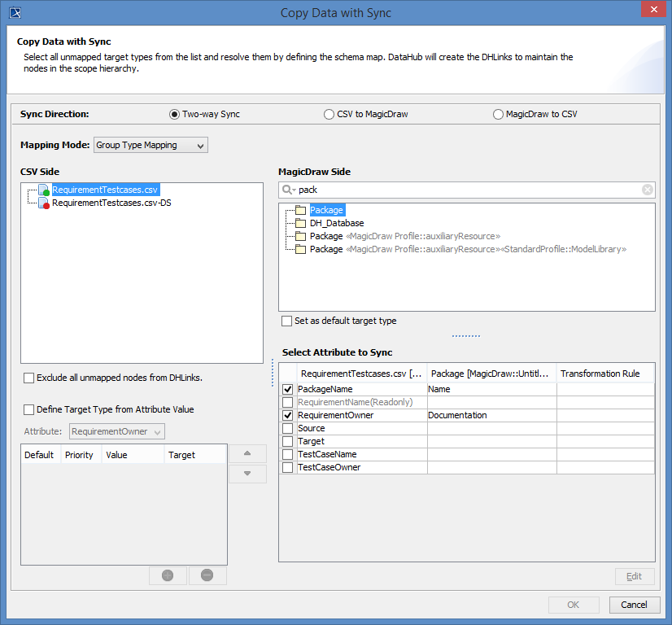Select the CSV to MagicDraw radio button
672x625 pixels.
click(329, 115)
